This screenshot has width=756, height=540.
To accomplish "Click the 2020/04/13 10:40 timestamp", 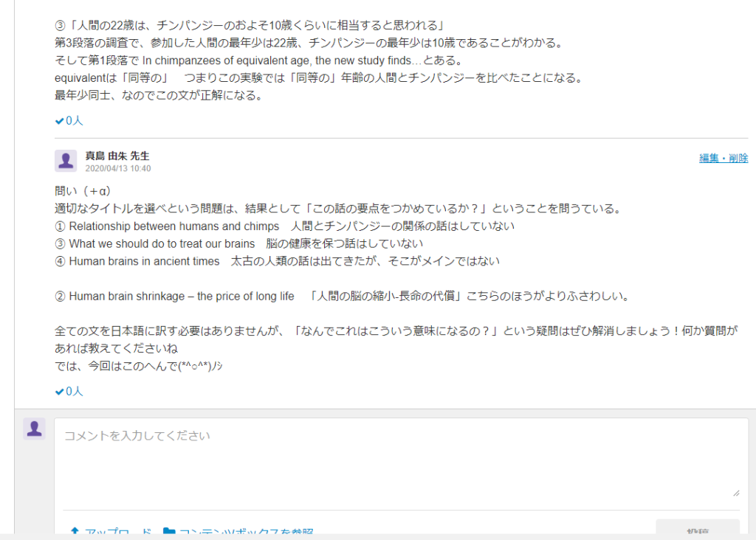I will point(118,168).
